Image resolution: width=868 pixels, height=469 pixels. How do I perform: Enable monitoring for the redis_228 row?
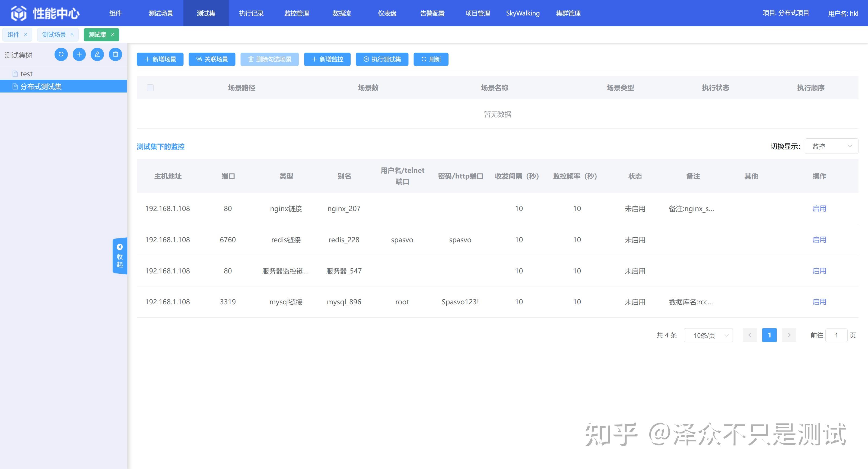click(819, 240)
